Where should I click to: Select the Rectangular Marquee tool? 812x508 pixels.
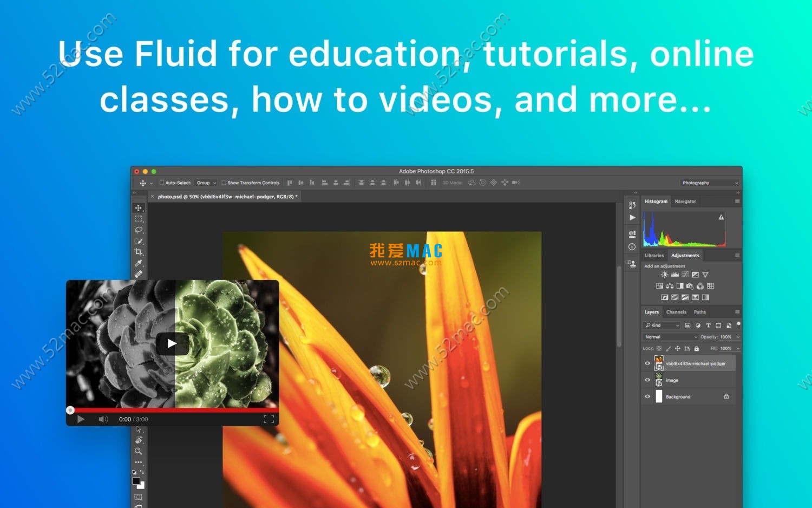139,219
